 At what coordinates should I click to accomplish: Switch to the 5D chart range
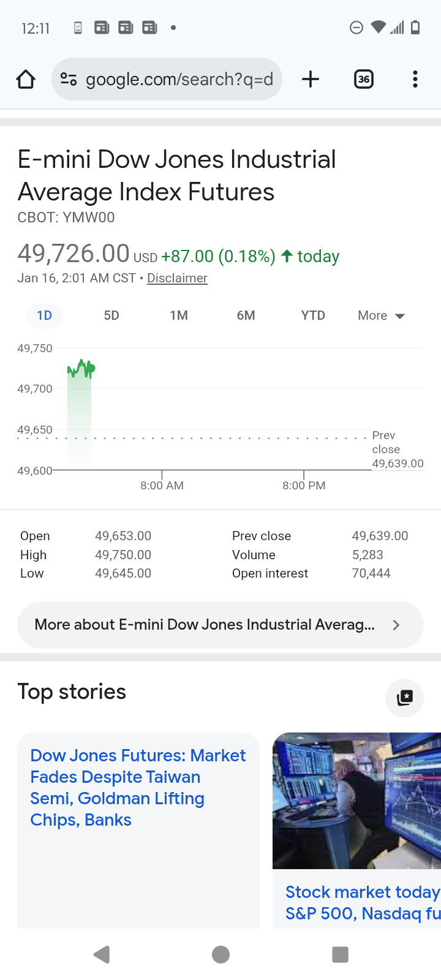pyautogui.click(x=111, y=315)
